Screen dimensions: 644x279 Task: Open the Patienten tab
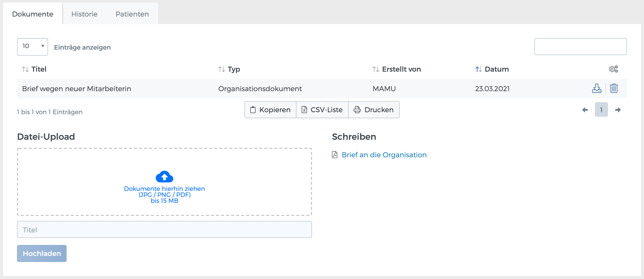pos(132,14)
